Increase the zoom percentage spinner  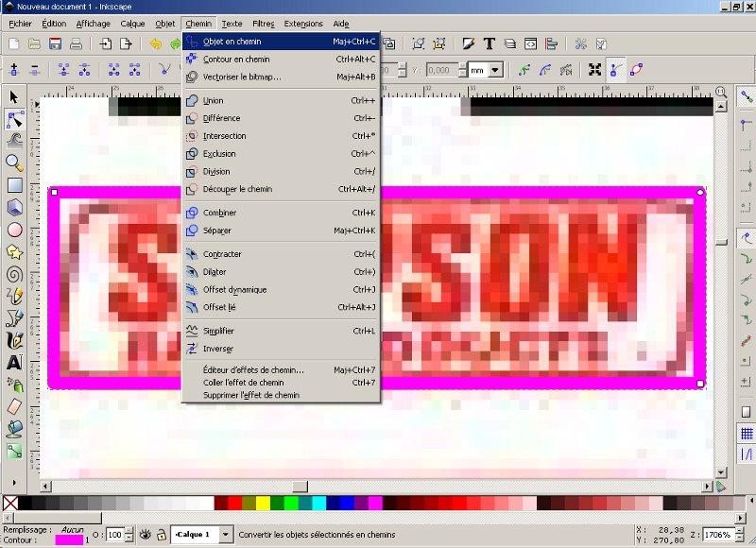click(x=738, y=531)
